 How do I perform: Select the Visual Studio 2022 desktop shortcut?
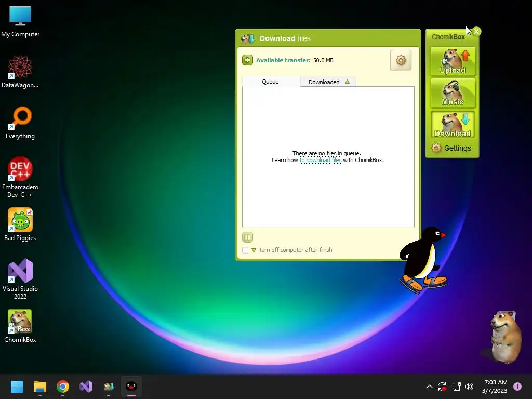click(x=20, y=279)
